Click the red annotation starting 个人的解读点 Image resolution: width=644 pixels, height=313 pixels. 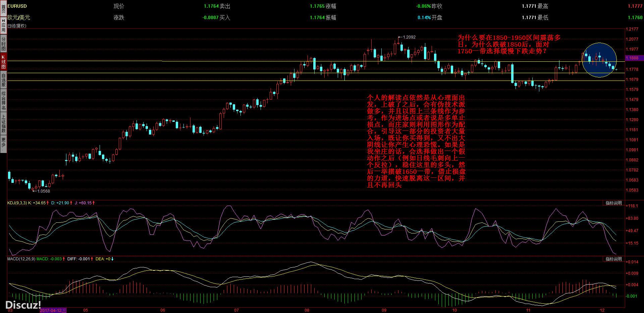point(416,141)
